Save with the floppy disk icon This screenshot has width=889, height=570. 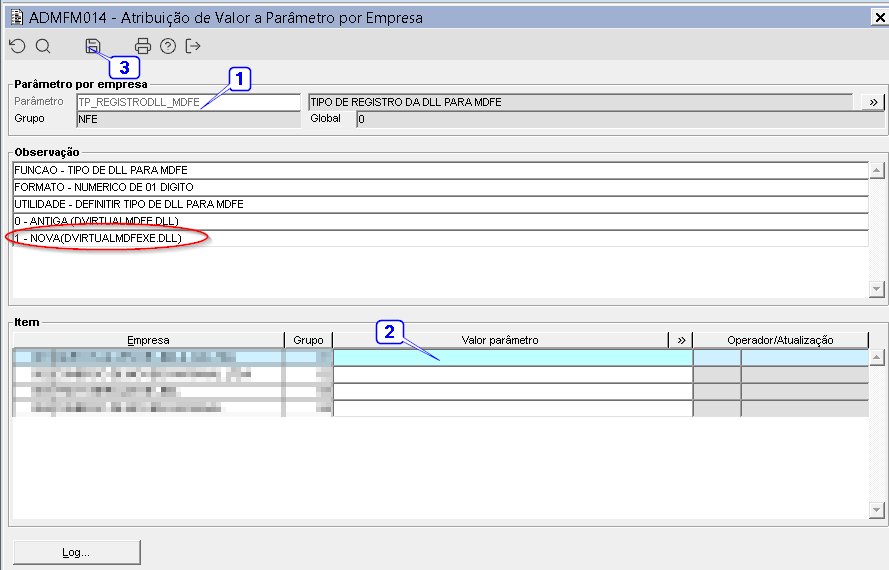pyautogui.click(x=93, y=46)
